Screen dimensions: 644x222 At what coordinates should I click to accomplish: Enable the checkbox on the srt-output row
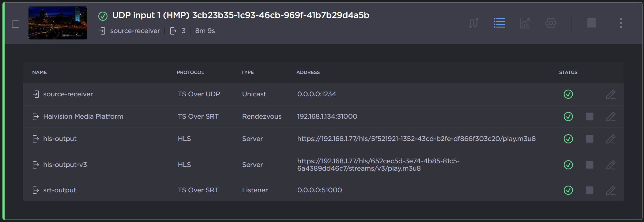click(x=589, y=190)
